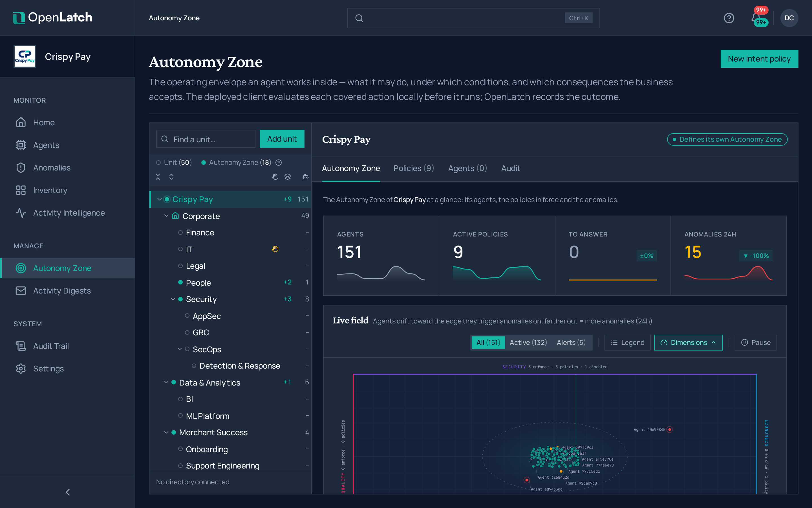Screen dimensions: 812x508
Task: Click the collapse-all icon above the unit tree
Action: coord(158,177)
